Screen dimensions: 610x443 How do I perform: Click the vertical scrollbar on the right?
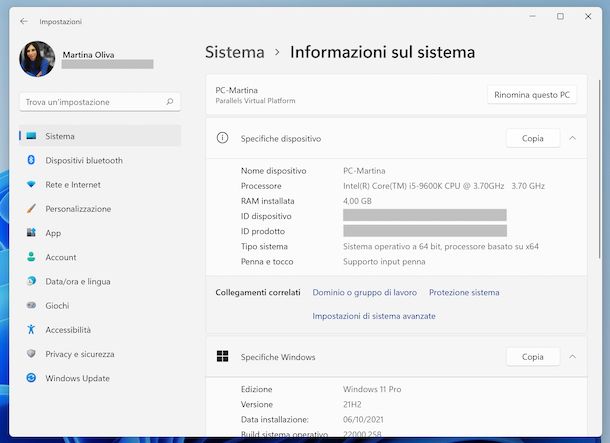599,169
